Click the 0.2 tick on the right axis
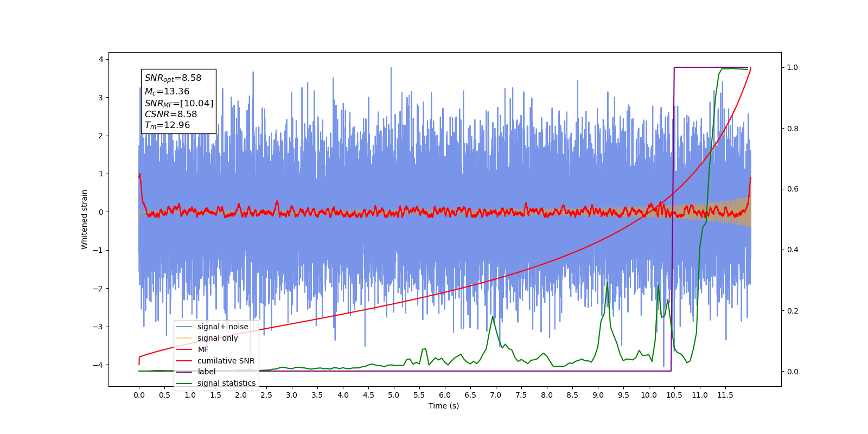This screenshot has width=868, height=434. [x=793, y=311]
